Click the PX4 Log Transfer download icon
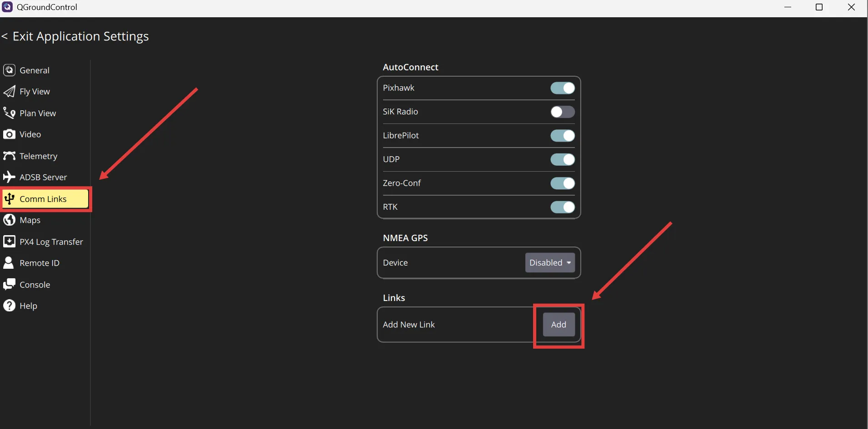The height and width of the screenshot is (429, 868). pyautogui.click(x=9, y=241)
